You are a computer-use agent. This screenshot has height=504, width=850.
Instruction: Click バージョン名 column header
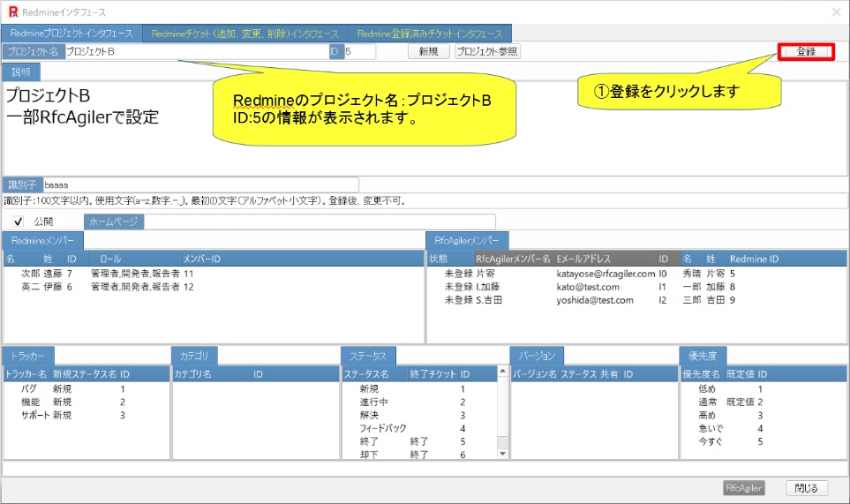[535, 374]
